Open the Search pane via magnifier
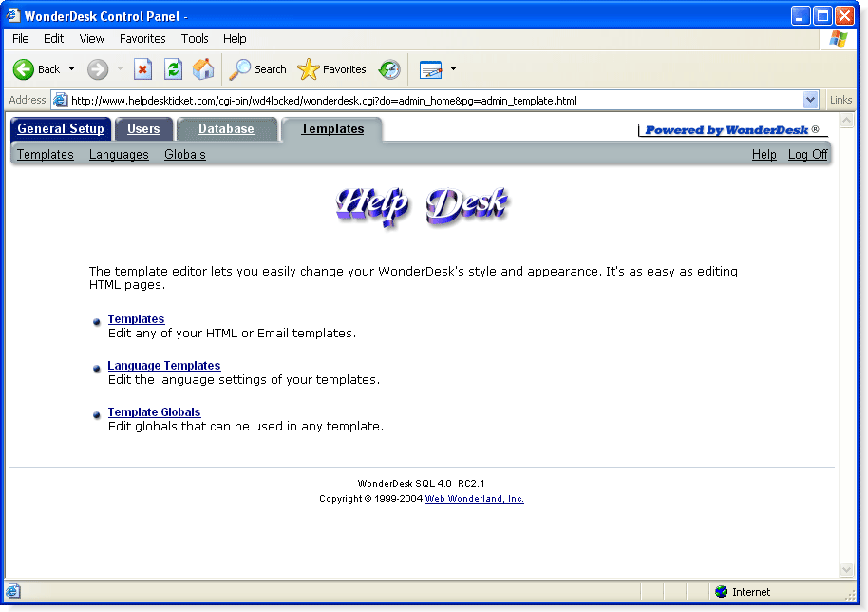Screen dimensions: 868x612 258,69
